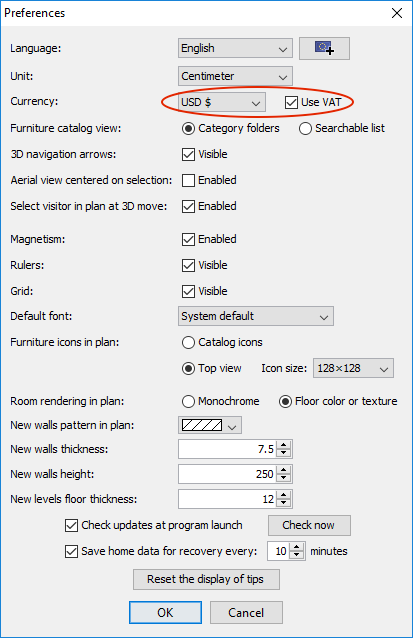Decrease New walls height with down arrow

(x=284, y=478)
